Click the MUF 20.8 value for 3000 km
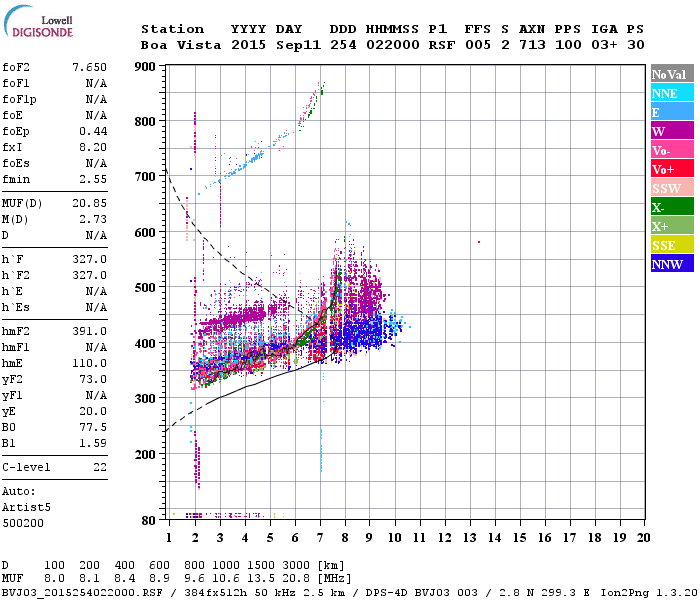The width and height of the screenshot is (700, 600). (296, 579)
